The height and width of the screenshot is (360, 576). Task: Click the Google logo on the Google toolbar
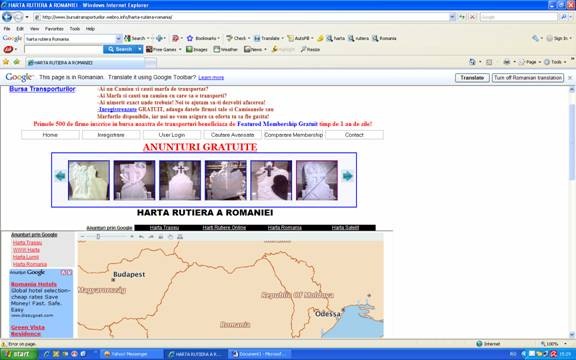pos(12,38)
